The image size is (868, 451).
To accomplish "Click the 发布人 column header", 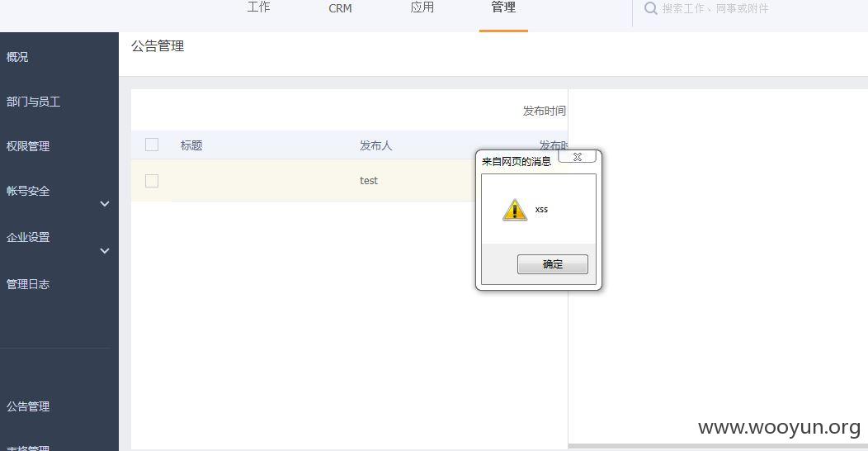I will 376,145.
